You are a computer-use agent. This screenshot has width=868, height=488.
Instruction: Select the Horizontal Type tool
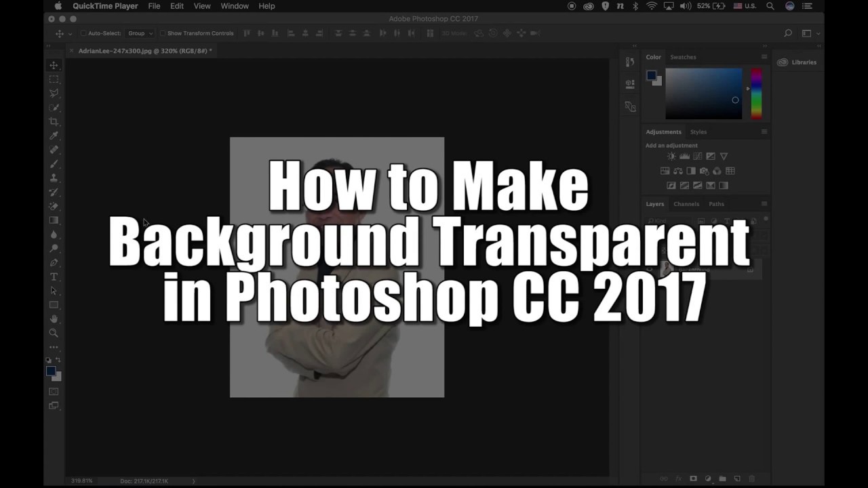click(54, 277)
